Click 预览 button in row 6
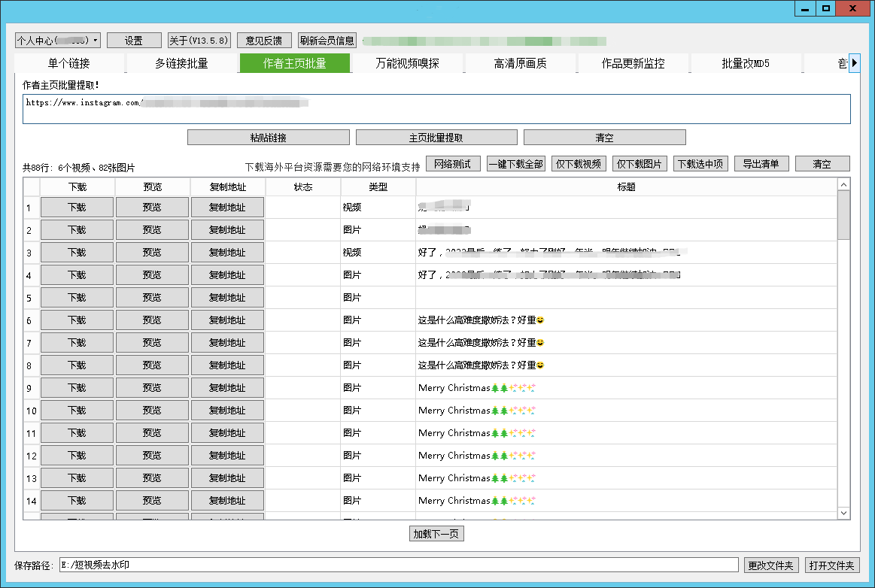The image size is (875, 588). coord(152,320)
